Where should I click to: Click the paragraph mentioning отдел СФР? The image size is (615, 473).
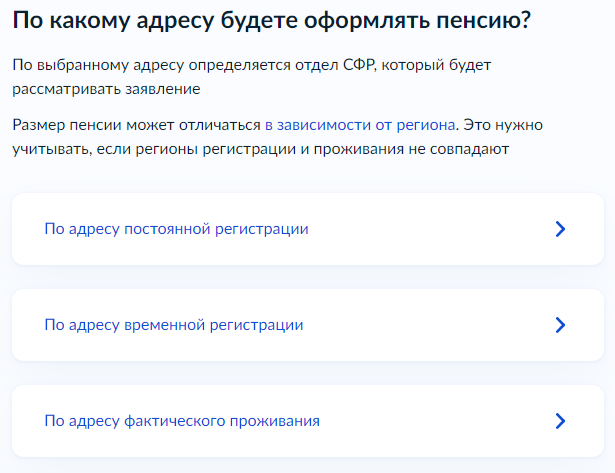pos(250,65)
